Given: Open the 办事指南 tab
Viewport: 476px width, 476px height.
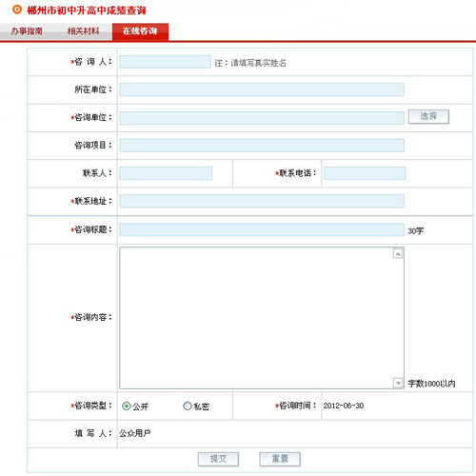Looking at the screenshot, I should [x=27, y=31].
